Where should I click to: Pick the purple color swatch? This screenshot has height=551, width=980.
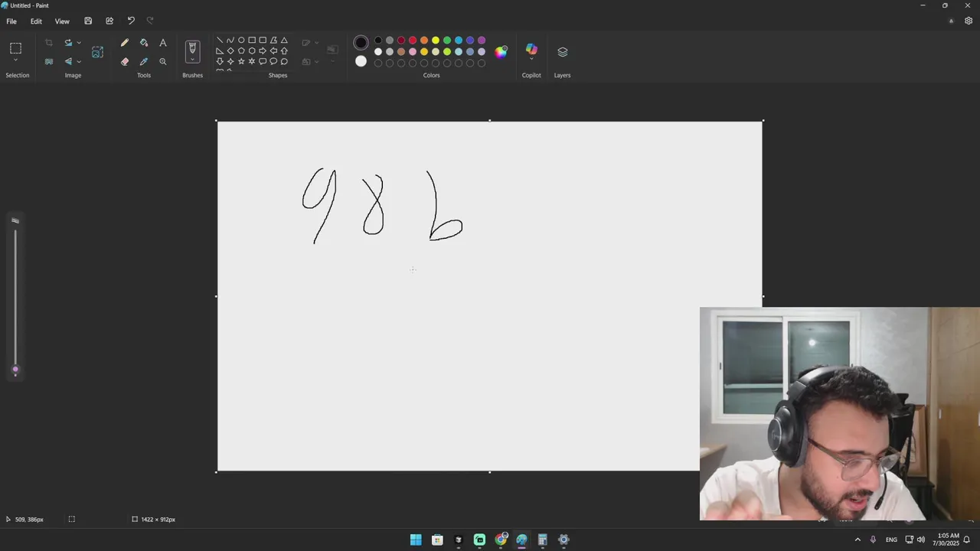[x=482, y=41]
